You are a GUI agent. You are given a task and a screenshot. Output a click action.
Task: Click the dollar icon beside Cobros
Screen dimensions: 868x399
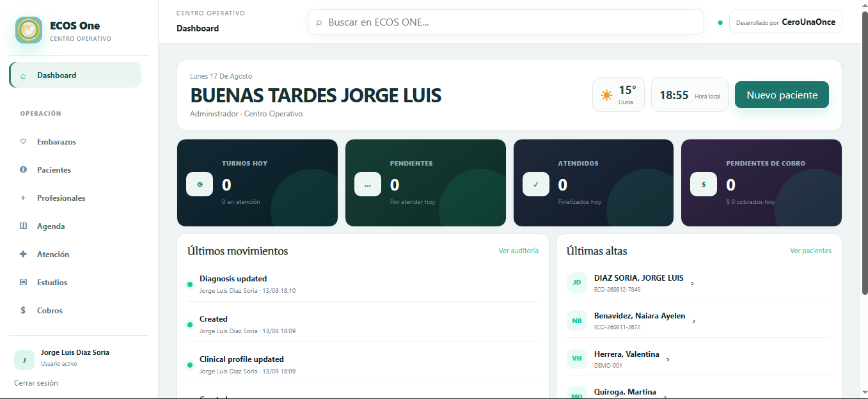(x=23, y=310)
